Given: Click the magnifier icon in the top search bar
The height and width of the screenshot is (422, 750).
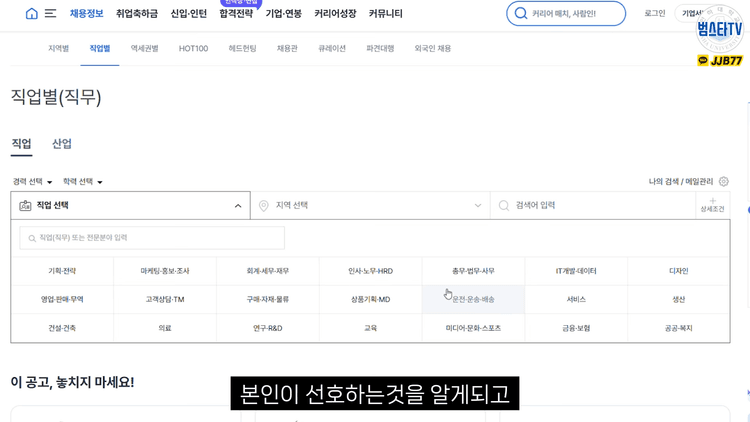Looking at the screenshot, I should coord(520,14).
